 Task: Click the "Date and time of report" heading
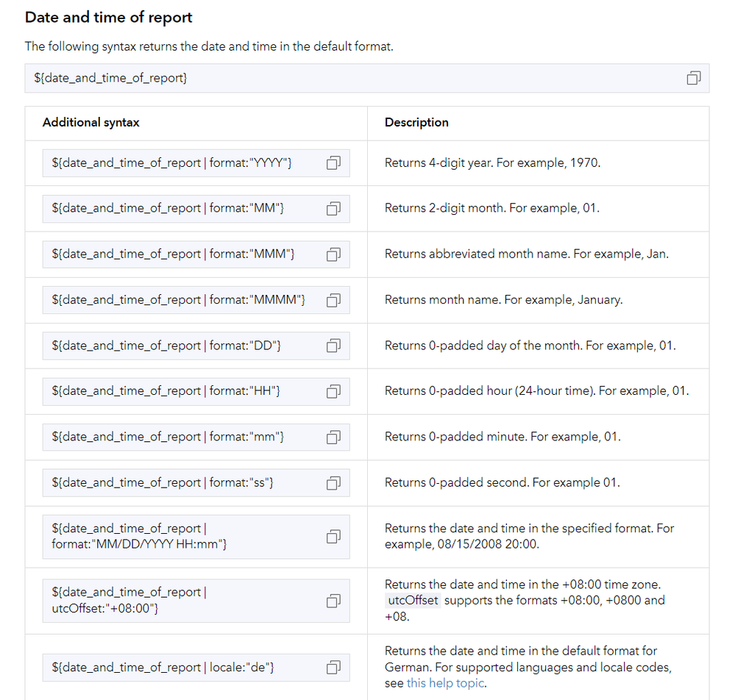coord(109,18)
